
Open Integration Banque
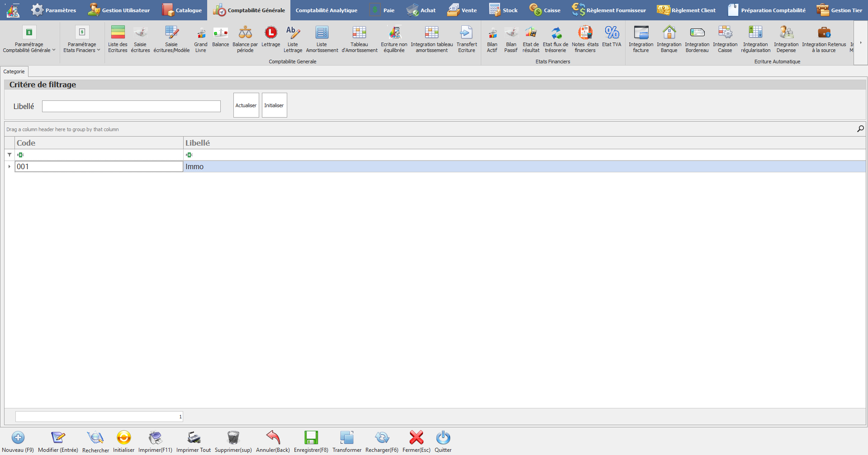669,39
